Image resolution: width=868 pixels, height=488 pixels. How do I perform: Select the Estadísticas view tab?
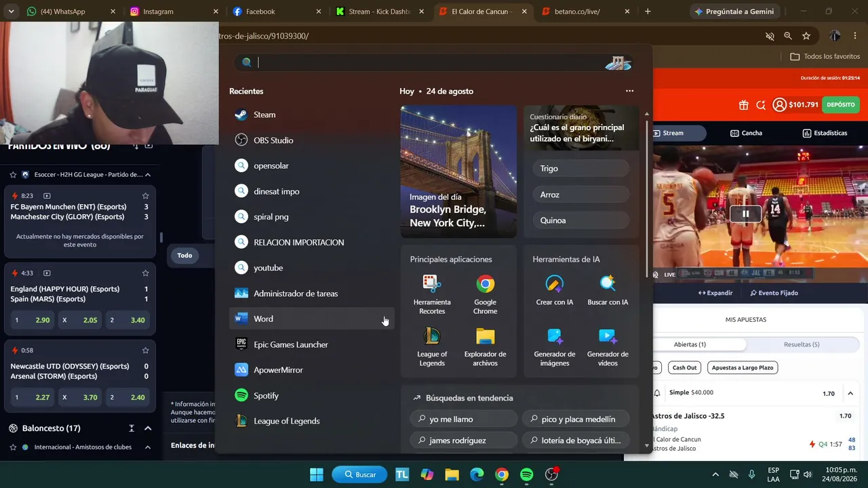pos(825,133)
